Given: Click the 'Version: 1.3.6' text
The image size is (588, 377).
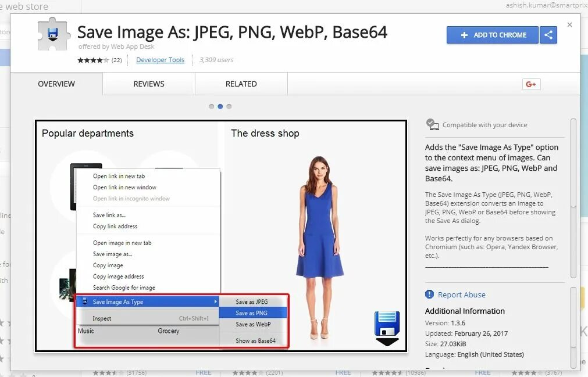Looking at the screenshot, I should click(445, 323).
